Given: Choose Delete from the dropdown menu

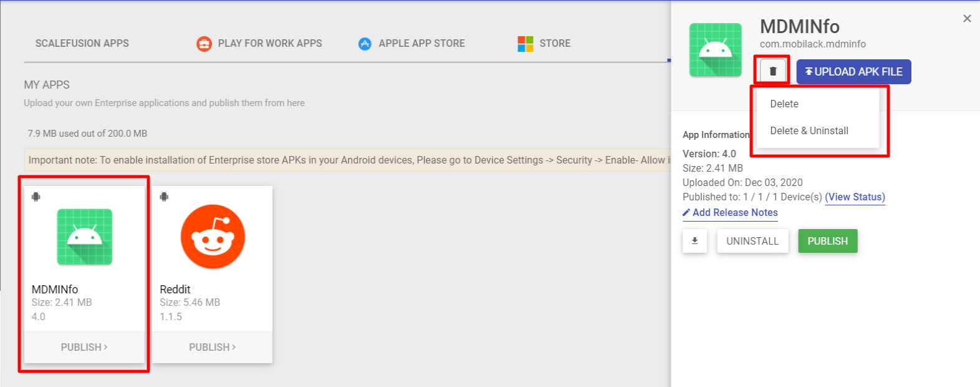Looking at the screenshot, I should click(784, 104).
